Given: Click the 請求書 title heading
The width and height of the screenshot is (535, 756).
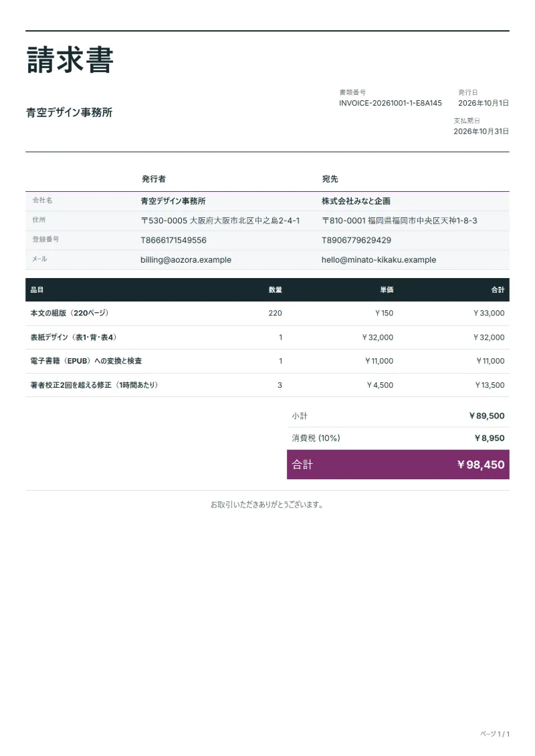Looking at the screenshot, I should (x=70, y=60).
